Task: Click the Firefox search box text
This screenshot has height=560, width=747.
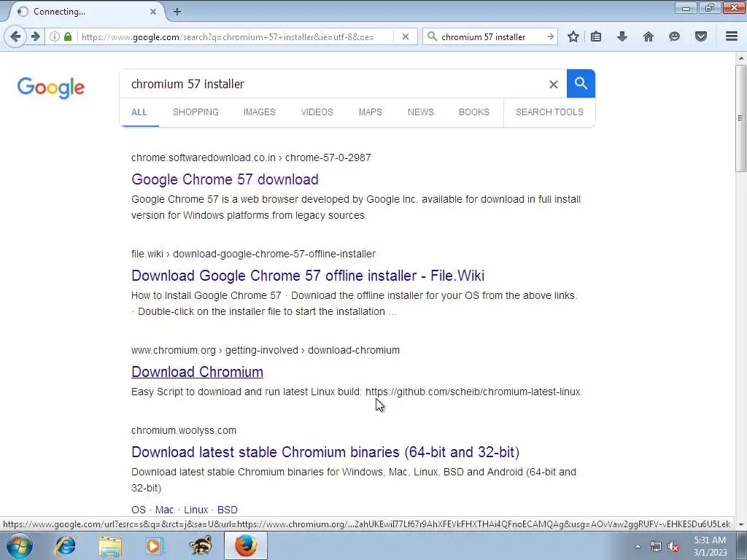Action: [x=484, y=36]
